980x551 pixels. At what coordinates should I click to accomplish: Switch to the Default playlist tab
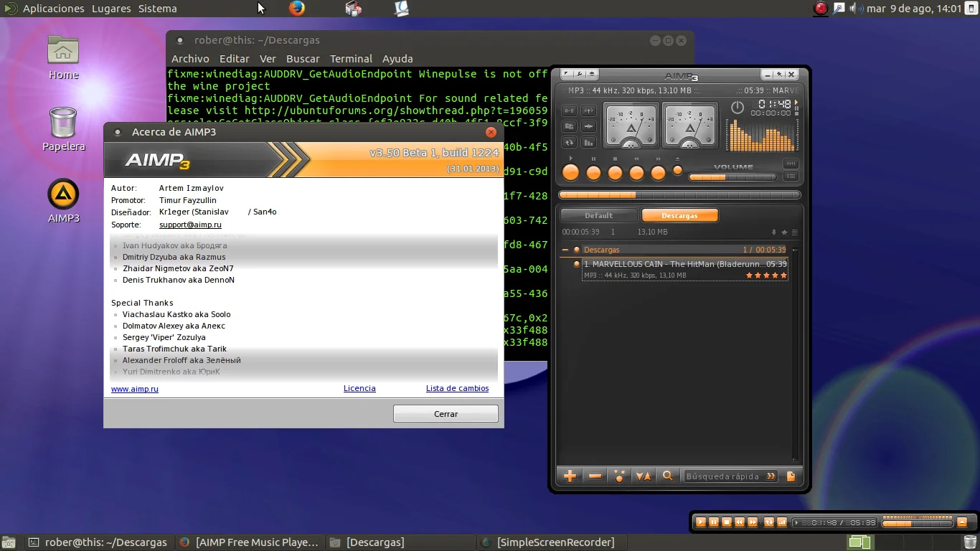(599, 215)
